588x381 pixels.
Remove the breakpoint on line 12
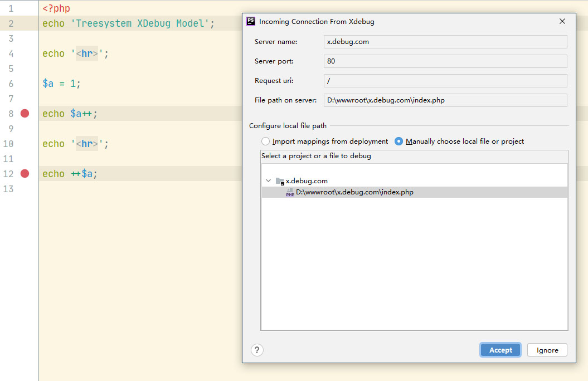[x=25, y=174]
